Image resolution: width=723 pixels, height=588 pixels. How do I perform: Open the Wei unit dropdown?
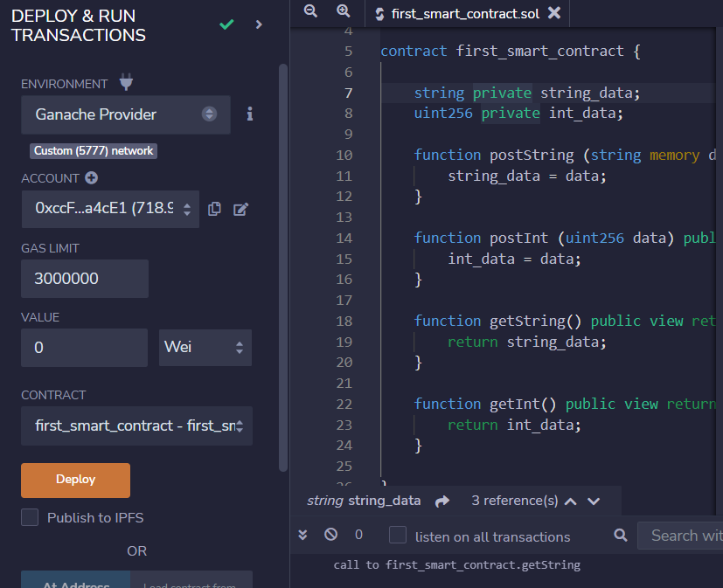tap(205, 347)
